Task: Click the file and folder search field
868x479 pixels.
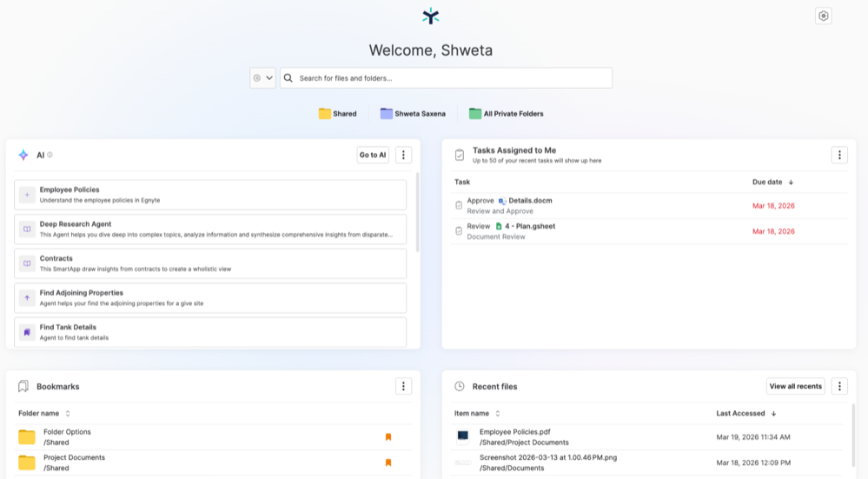Action: [x=452, y=78]
